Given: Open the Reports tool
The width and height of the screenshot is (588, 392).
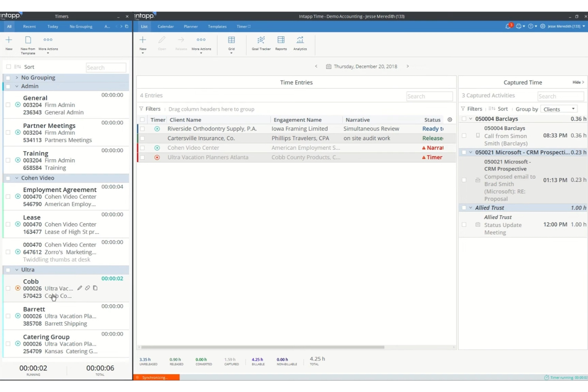Looking at the screenshot, I should [281, 43].
